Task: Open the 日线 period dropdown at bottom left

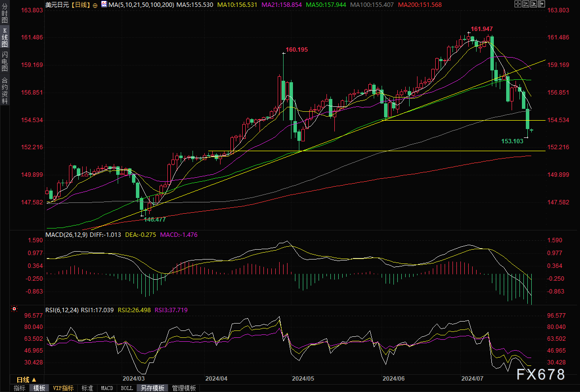Action: click(x=26, y=380)
